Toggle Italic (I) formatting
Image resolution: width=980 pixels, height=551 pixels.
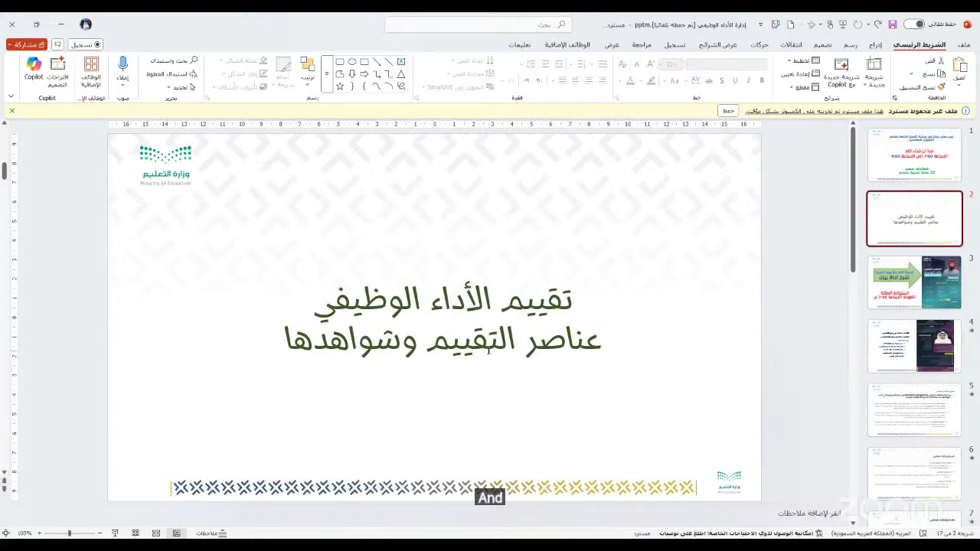tap(748, 80)
